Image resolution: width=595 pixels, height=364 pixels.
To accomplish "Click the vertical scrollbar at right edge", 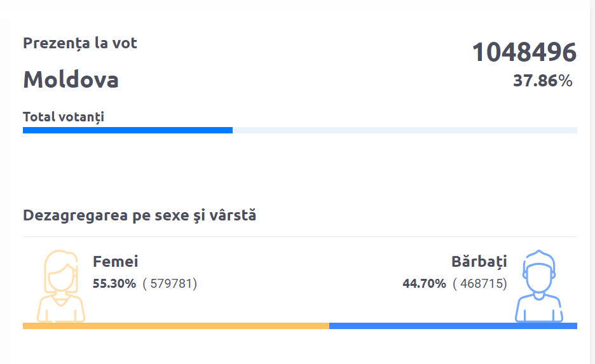I will (592, 182).
